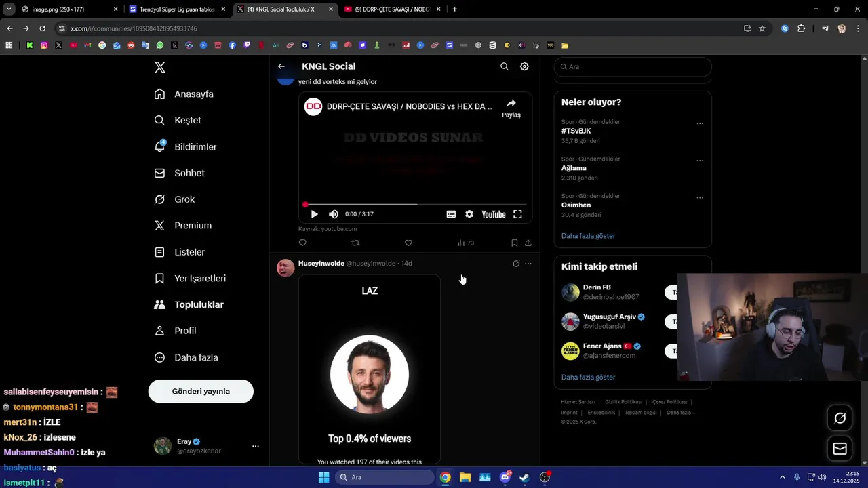868x488 pixels.
Task: Click the browser address bar
Action: point(400,28)
